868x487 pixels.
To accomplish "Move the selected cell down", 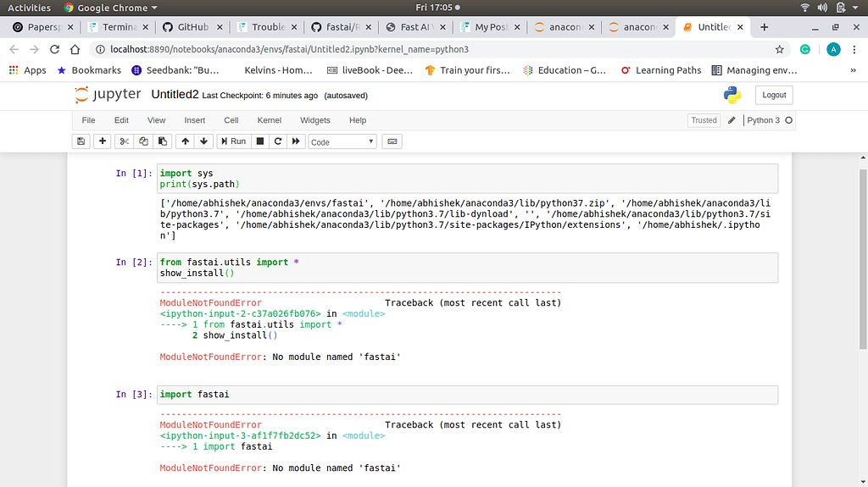I will pos(204,141).
